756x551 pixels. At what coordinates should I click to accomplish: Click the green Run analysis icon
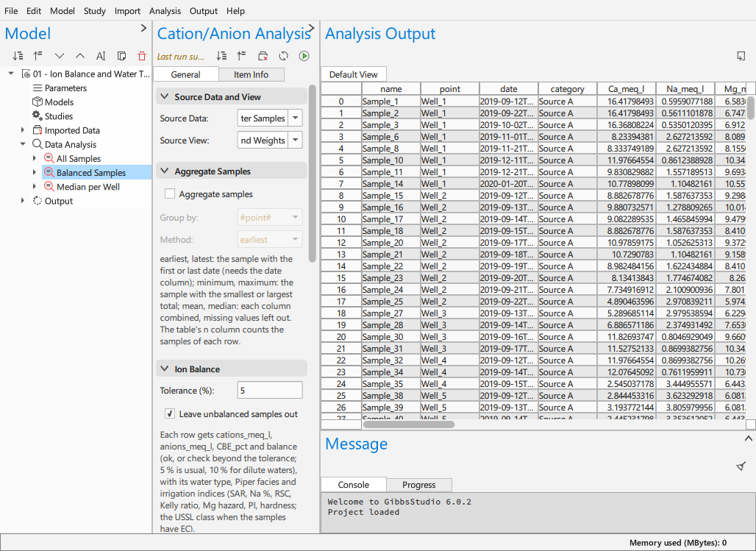[304, 56]
